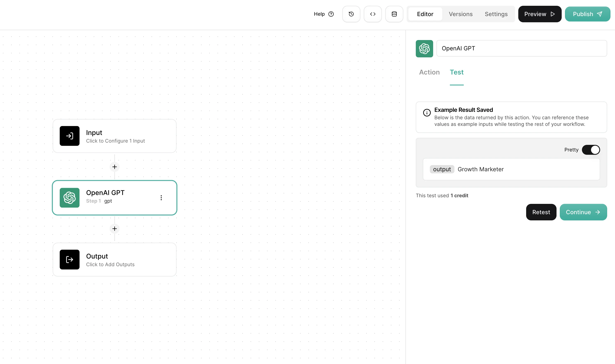Click the Input node arrow icon
Viewport: 615px width, 364px height.
pos(69,136)
